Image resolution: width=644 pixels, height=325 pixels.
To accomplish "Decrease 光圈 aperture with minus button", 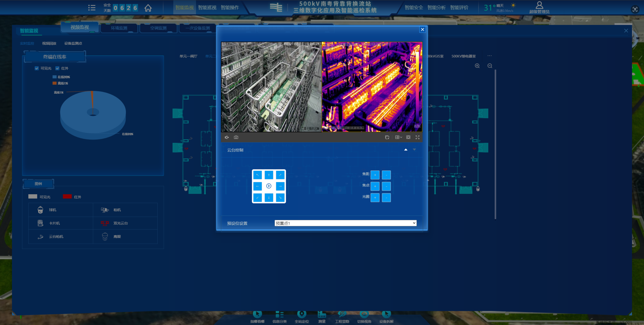I will pos(386,198).
